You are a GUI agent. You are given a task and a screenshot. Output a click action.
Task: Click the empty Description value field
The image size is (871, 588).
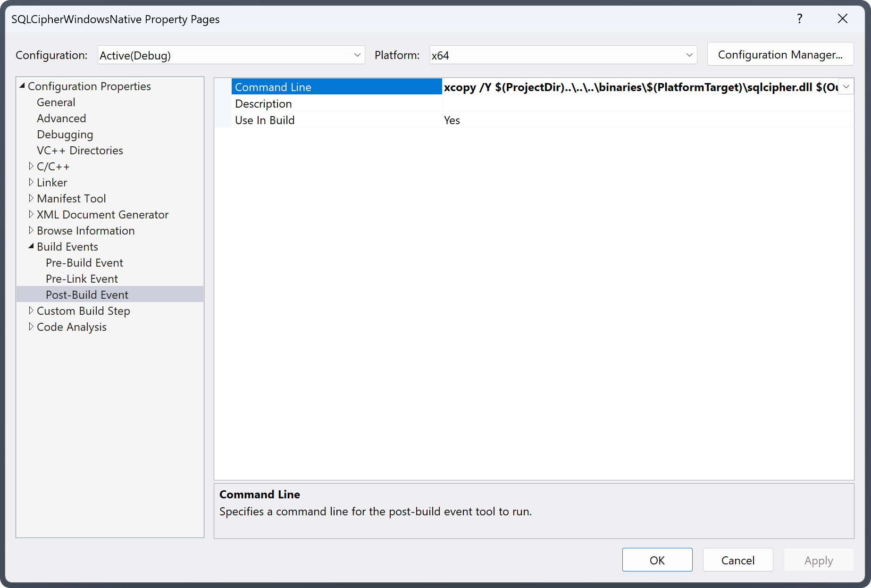(648, 104)
